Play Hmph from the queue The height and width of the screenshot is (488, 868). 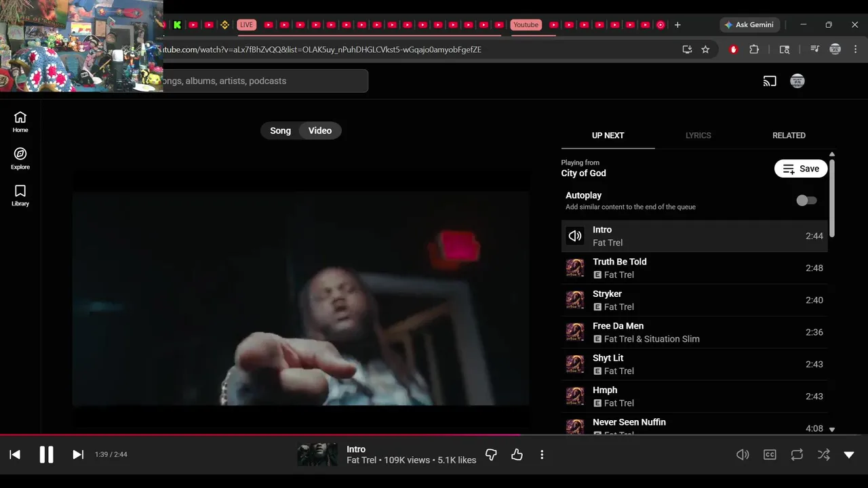pos(694,396)
